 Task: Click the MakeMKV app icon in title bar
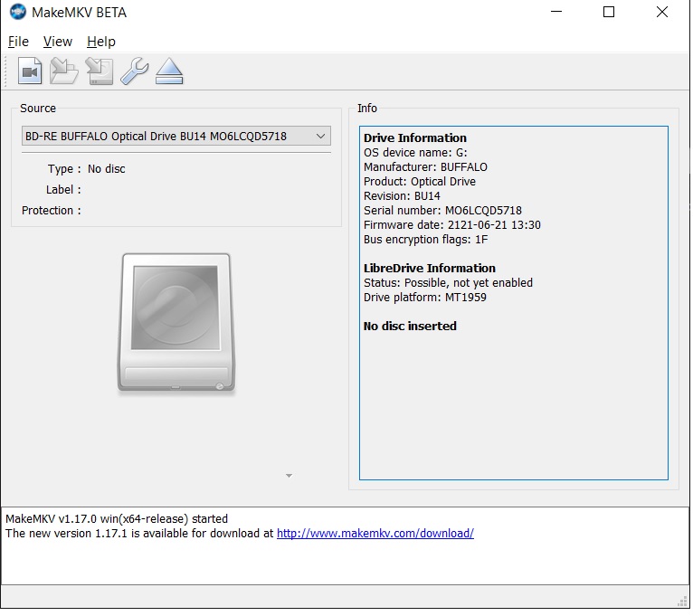coord(18,12)
